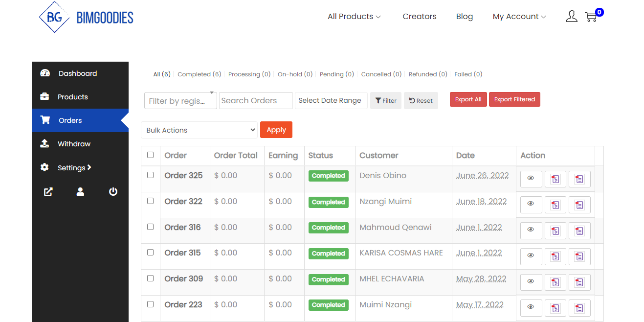Image resolution: width=644 pixels, height=322 pixels.
Task: Open PDF invoice icon for Order 316
Action: pyautogui.click(x=555, y=230)
